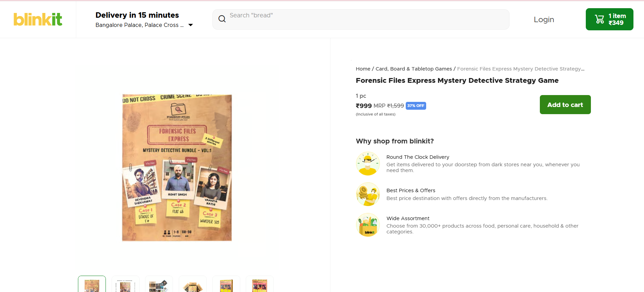Screen dimensions: 644x292
Task: Select the third product thumbnail
Action: 159,284
